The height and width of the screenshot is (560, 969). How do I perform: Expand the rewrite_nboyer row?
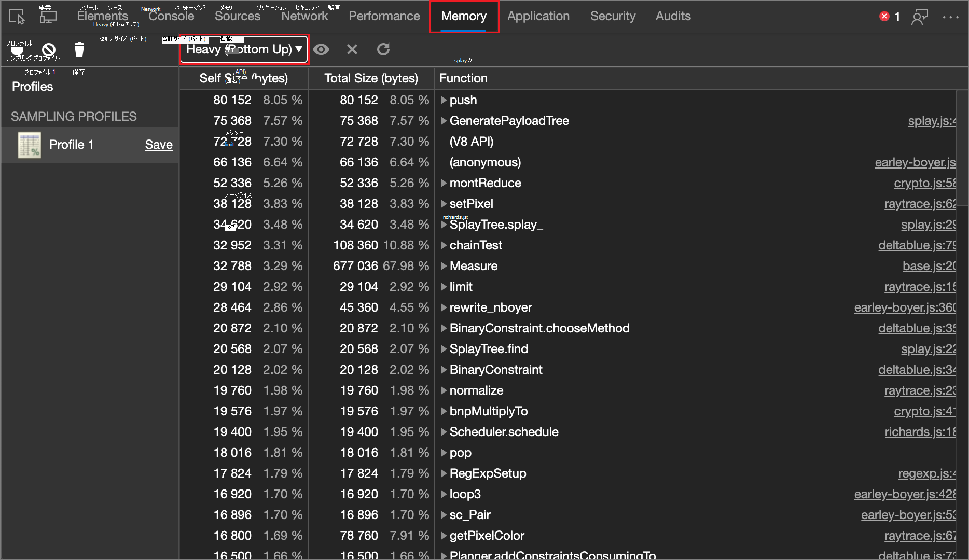pyautogui.click(x=444, y=307)
